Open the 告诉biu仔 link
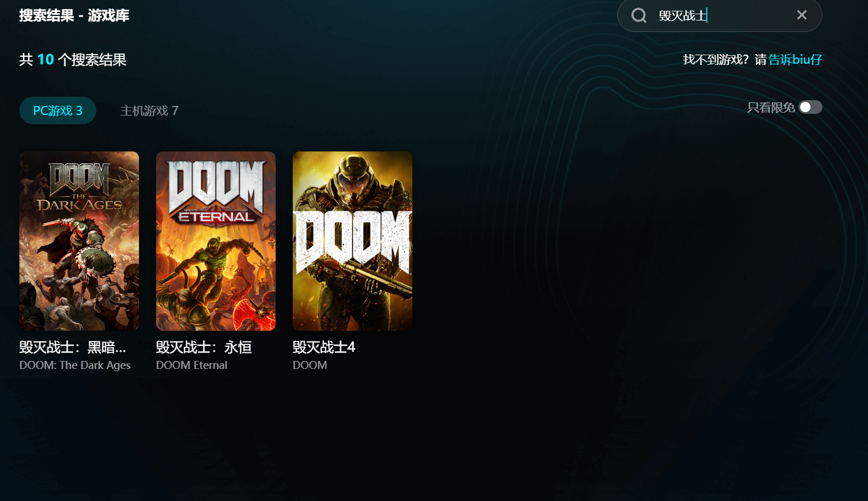This screenshot has height=501, width=868. [x=795, y=59]
